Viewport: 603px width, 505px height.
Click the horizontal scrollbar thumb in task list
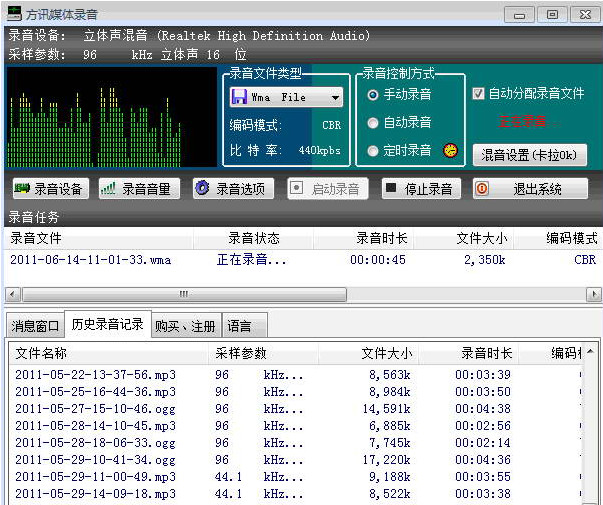tap(184, 295)
